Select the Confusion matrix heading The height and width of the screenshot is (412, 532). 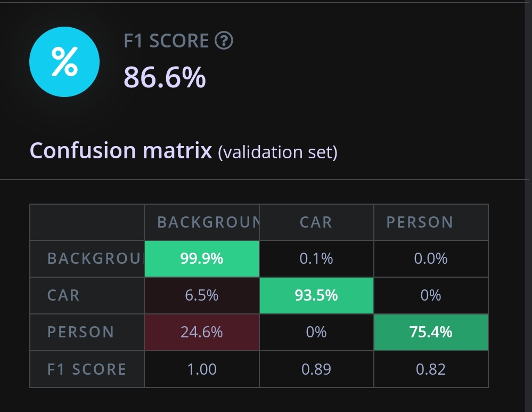(x=121, y=151)
